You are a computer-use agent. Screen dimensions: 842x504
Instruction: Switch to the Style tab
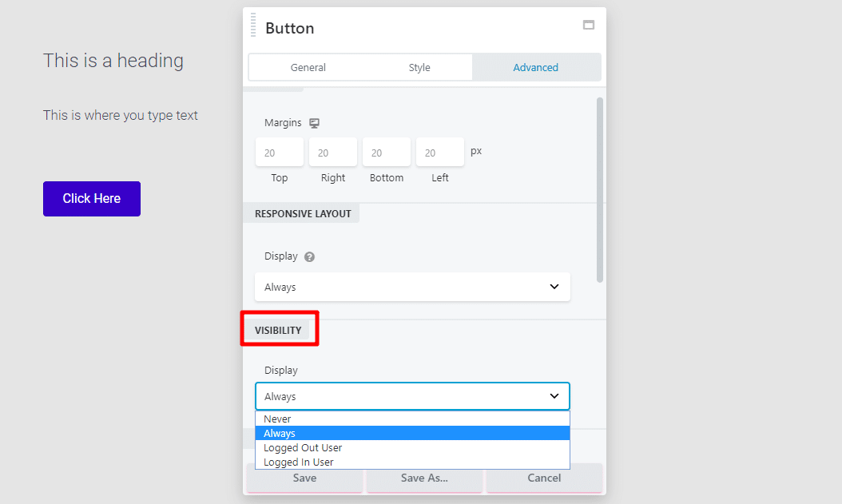pos(419,67)
